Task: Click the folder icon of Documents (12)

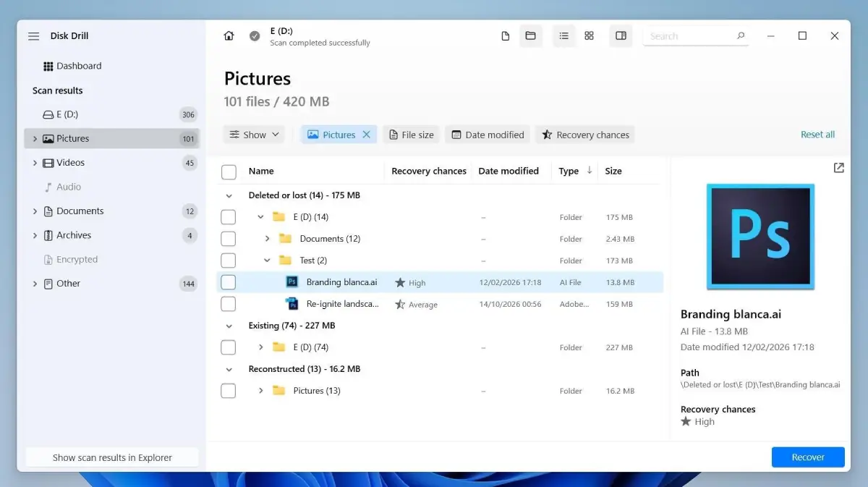Action: click(285, 239)
